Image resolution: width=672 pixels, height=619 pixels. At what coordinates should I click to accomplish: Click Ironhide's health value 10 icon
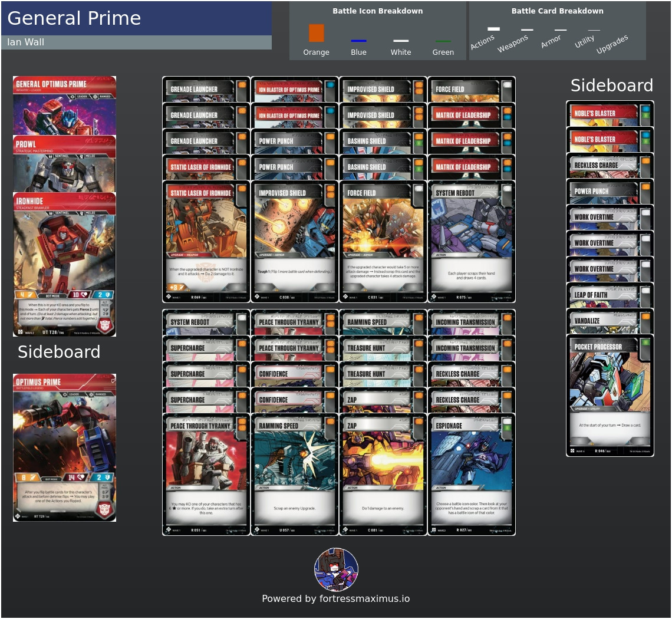pos(78,295)
